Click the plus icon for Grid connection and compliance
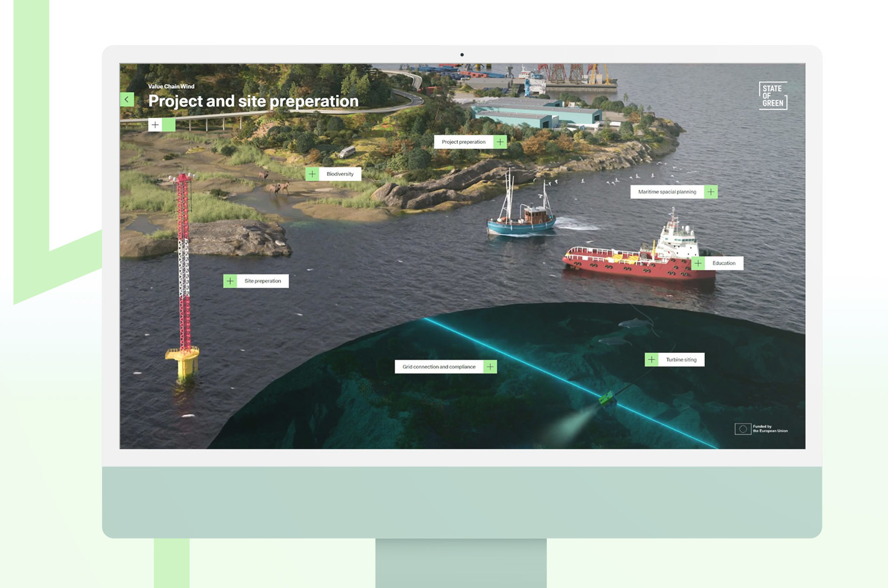 (x=491, y=367)
